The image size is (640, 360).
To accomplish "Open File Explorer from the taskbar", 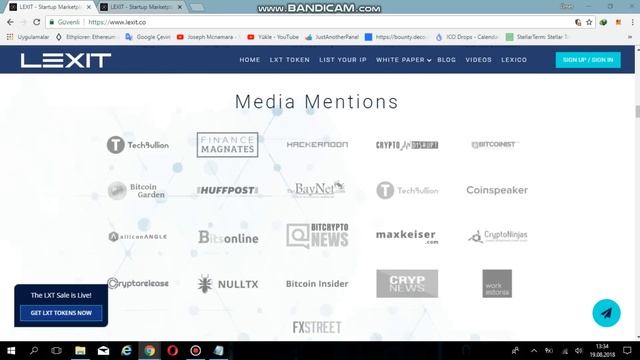I will (80, 351).
